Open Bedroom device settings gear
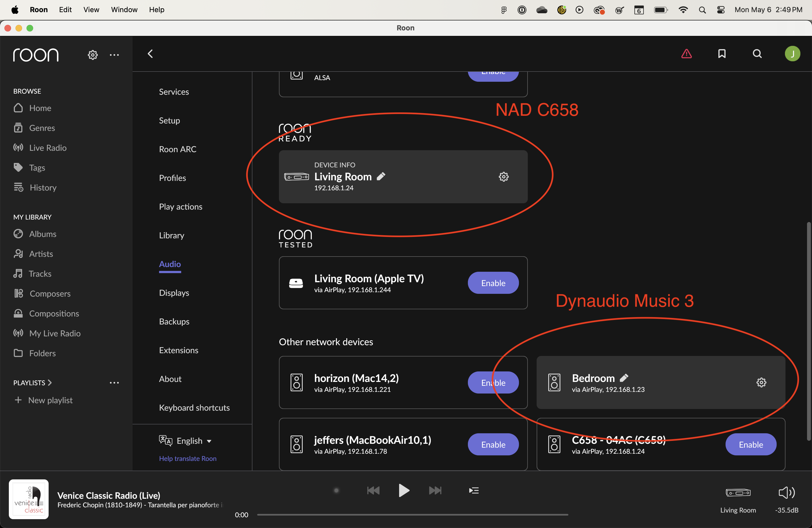This screenshot has height=528, width=812. click(761, 382)
